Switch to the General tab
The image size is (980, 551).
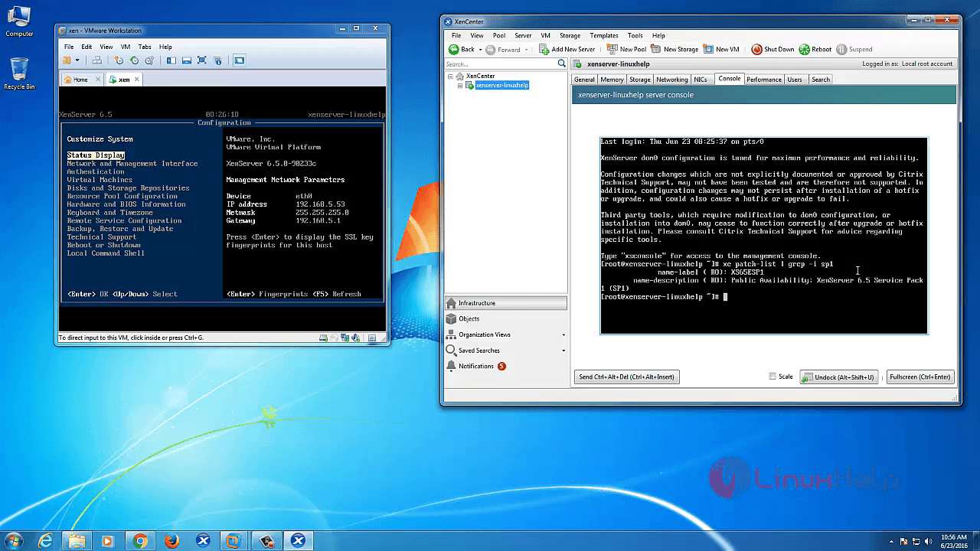click(x=584, y=80)
